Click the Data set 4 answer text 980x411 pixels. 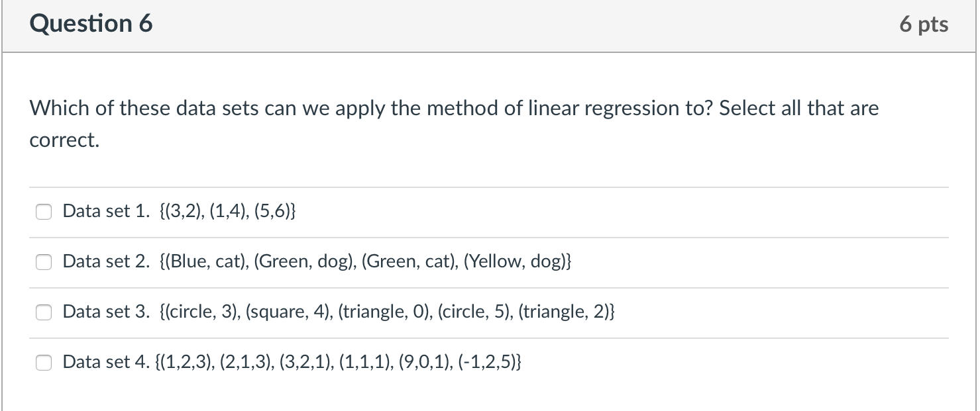(x=292, y=363)
